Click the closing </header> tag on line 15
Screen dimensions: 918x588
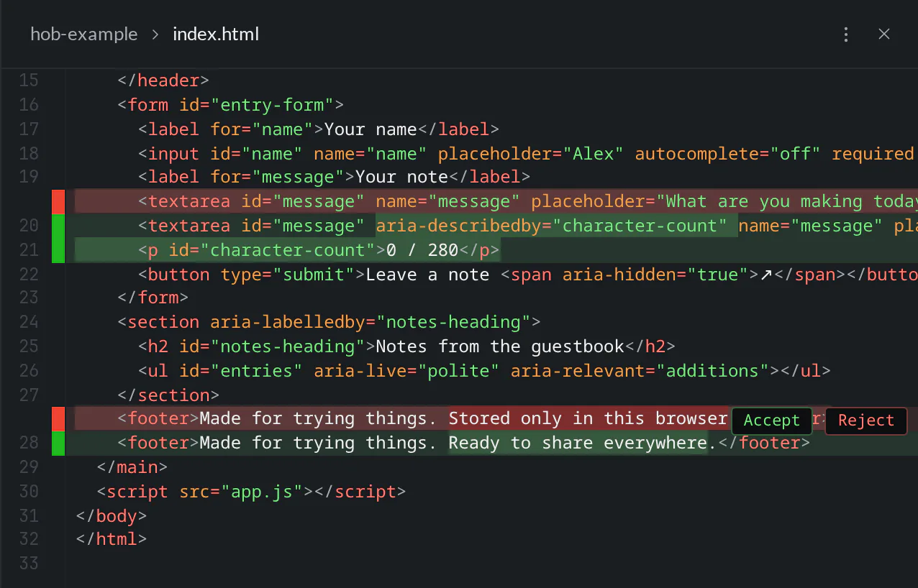click(163, 81)
